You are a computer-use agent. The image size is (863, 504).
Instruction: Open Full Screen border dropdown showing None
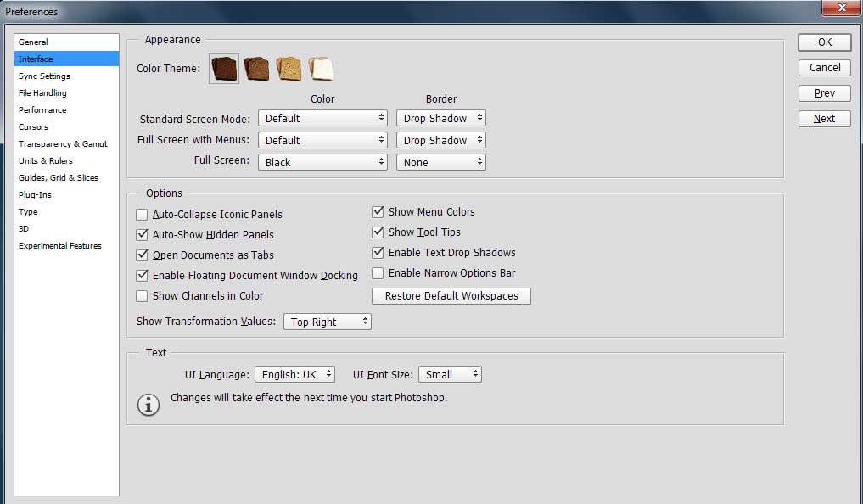pos(441,162)
